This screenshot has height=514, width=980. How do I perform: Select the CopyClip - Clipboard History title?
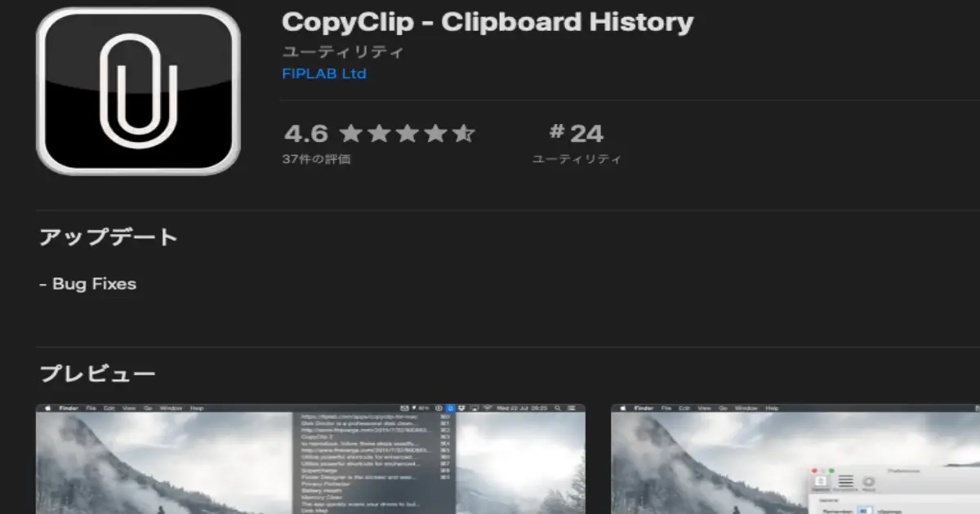click(488, 22)
